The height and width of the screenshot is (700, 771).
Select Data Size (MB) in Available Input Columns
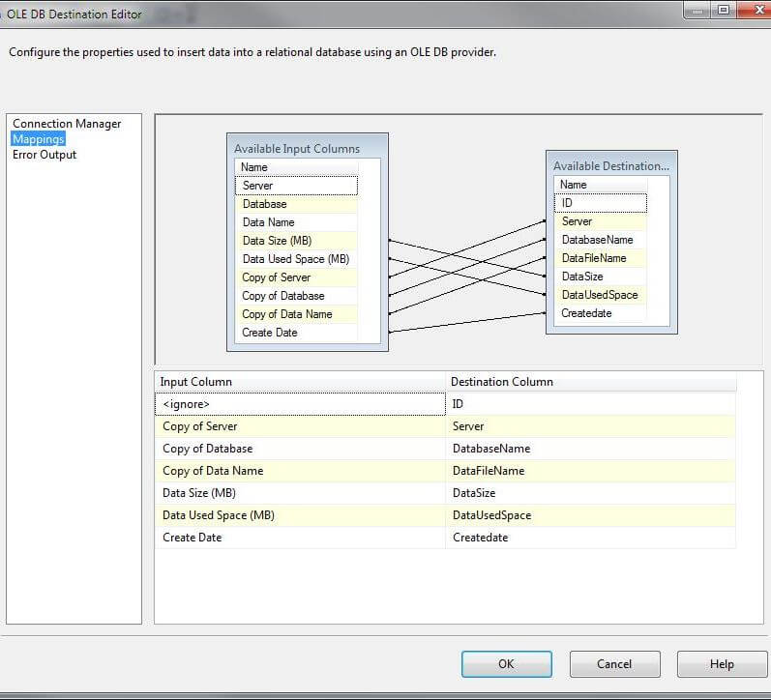pos(296,241)
